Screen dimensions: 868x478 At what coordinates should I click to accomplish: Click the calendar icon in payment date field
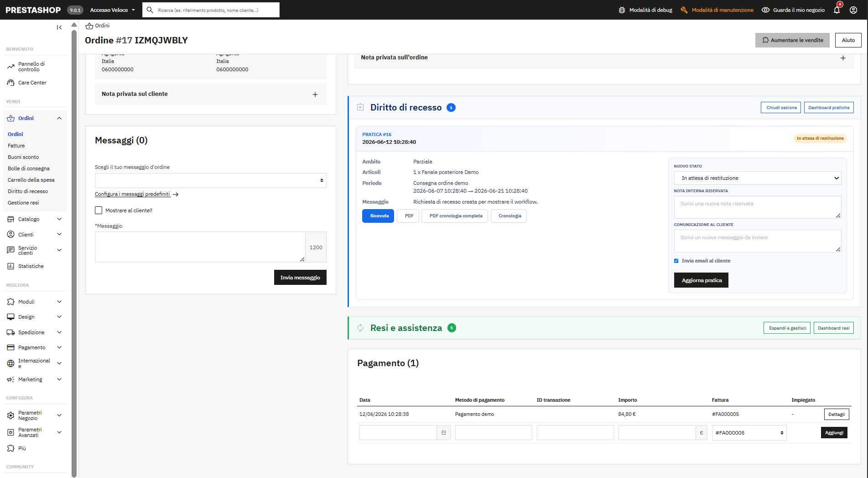[443, 432]
